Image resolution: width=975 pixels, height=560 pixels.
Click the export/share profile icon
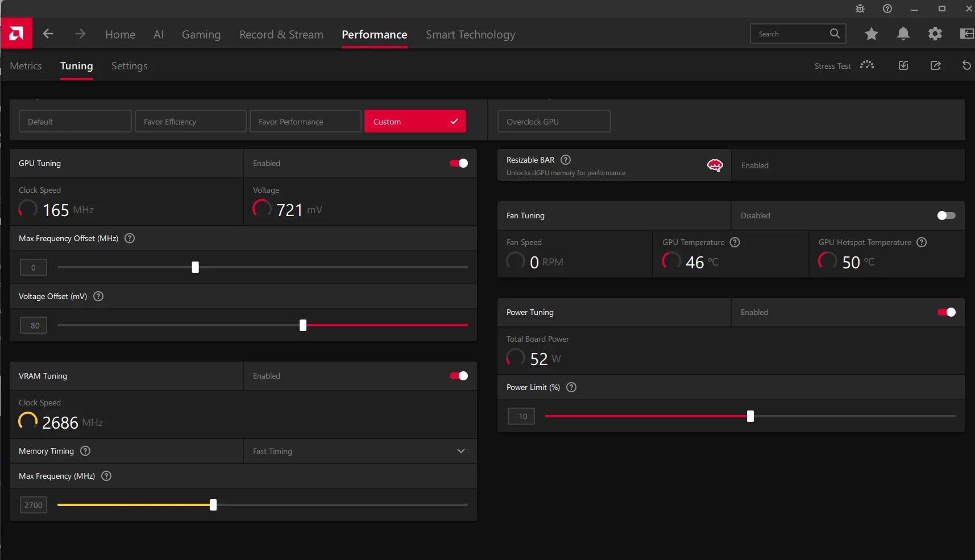point(935,65)
